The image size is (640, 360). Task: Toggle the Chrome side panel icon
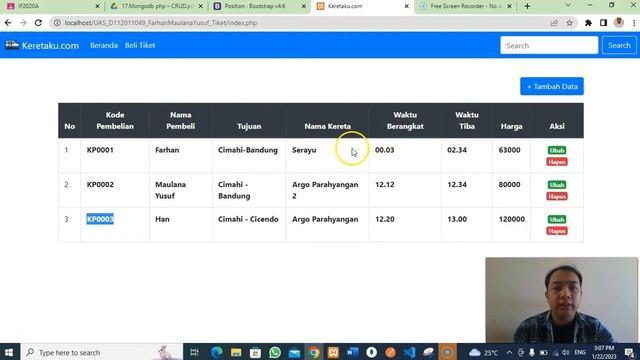(603, 23)
